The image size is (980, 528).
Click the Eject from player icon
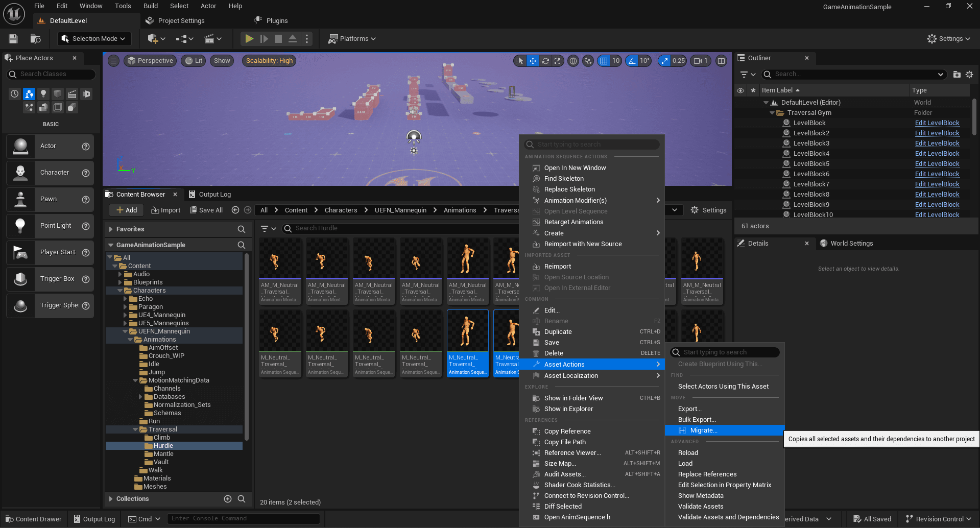[293, 39]
